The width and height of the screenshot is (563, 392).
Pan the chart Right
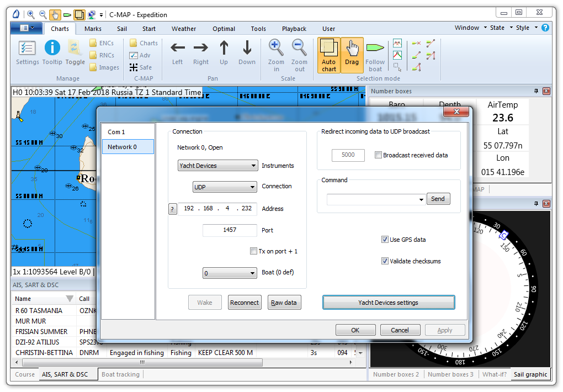click(201, 53)
